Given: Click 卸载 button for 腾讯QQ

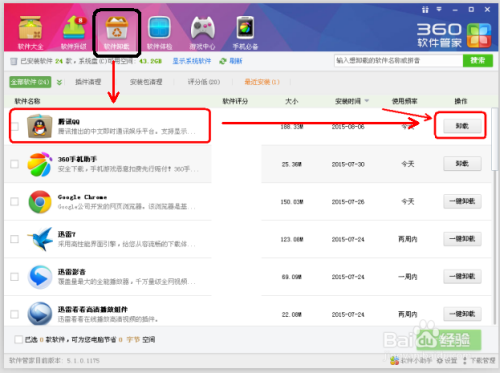Looking at the screenshot, I should pyautogui.click(x=462, y=126).
